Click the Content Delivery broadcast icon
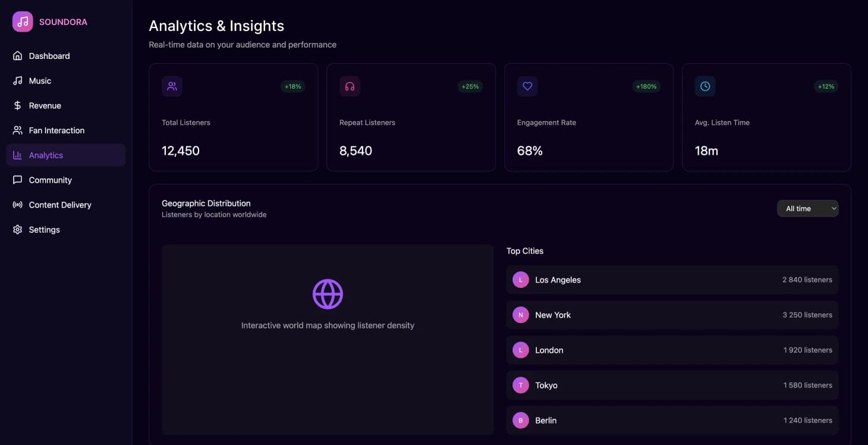 17,205
